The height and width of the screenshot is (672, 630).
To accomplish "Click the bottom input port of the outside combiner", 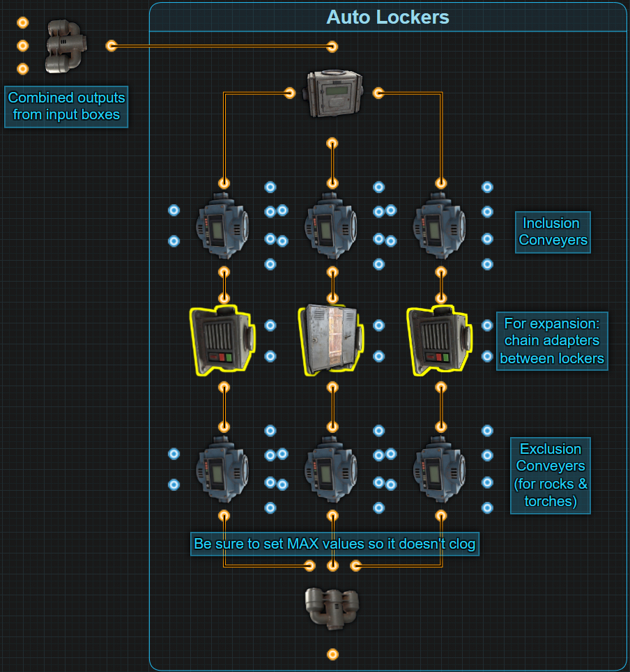I will (x=23, y=68).
